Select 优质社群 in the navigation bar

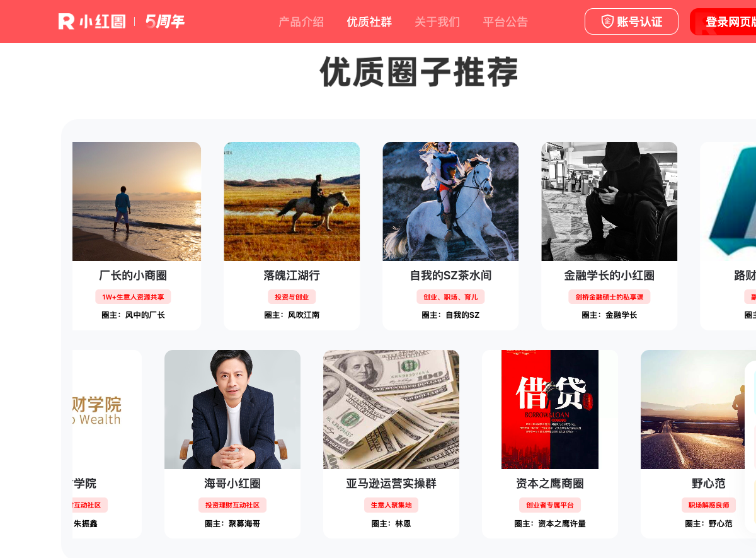pyautogui.click(x=369, y=22)
